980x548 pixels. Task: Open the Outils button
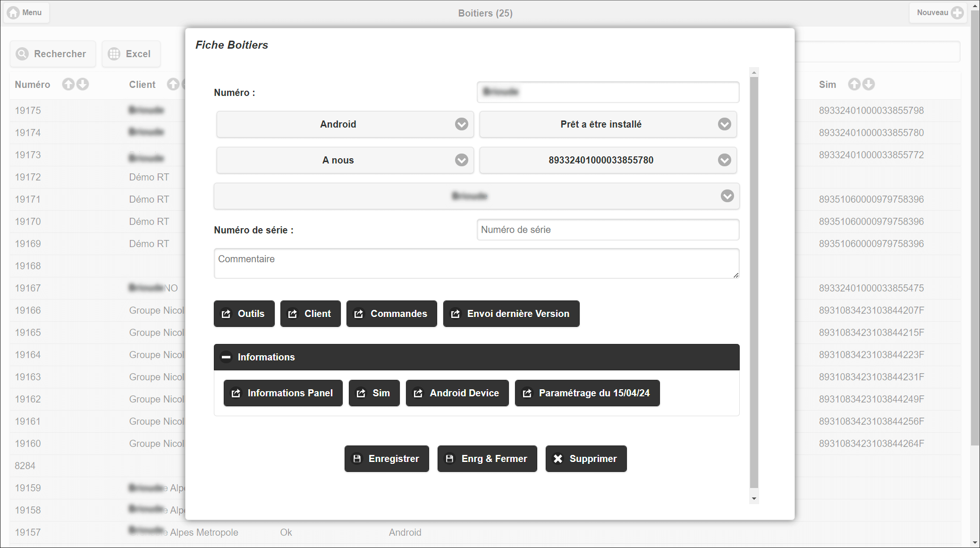(244, 314)
